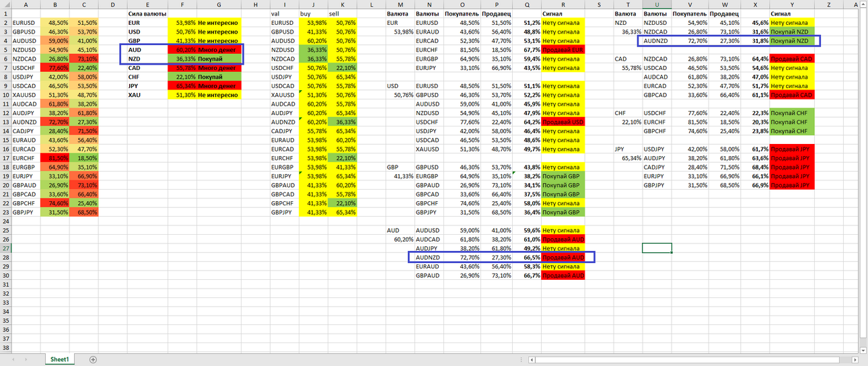This screenshot has height=366, width=868.
Task: Select column F header
Action: [182, 4]
